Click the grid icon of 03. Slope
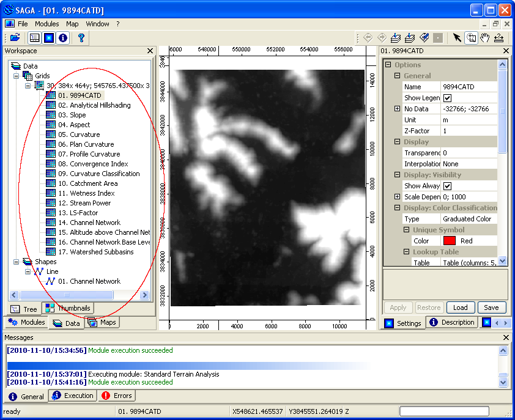Viewport: 515px width, 420px height. coord(51,114)
